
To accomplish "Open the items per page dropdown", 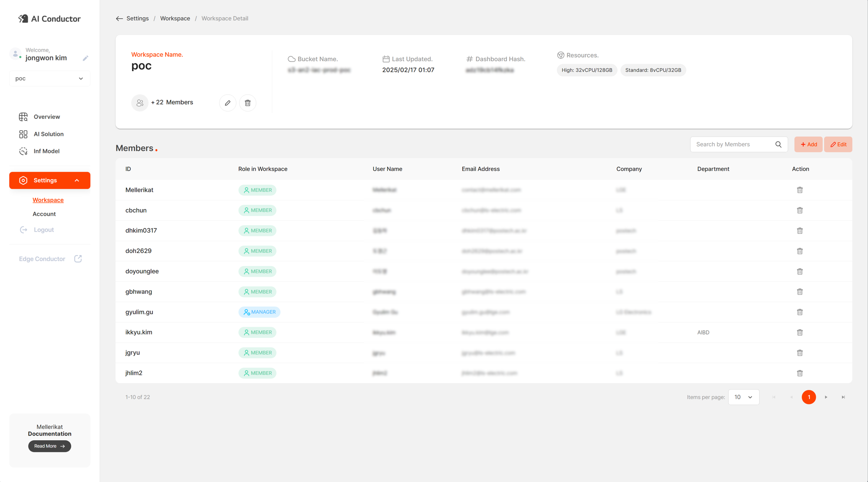I will (x=744, y=397).
